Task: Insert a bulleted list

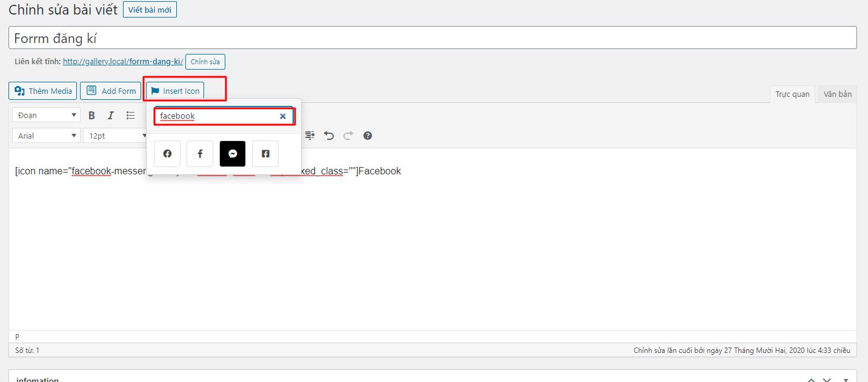Action: [x=130, y=116]
